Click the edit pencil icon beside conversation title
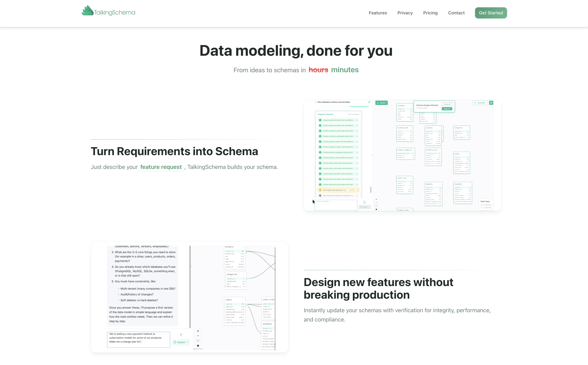This screenshot has height=365, width=588. 369,102
